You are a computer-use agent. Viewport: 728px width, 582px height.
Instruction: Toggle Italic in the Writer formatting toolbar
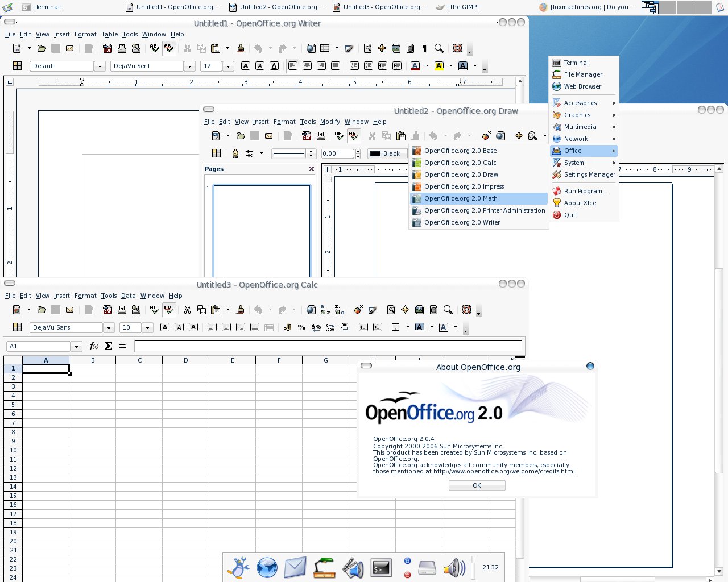coord(260,66)
